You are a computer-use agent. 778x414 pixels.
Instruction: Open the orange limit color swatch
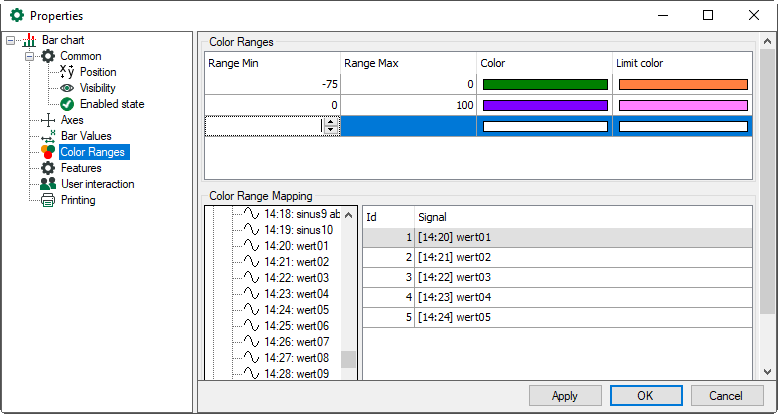(683, 85)
